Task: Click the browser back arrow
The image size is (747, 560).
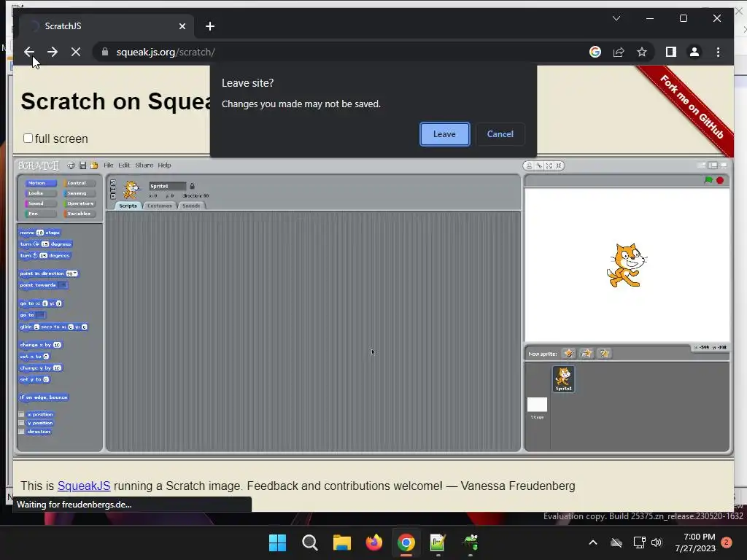Action: coord(29,52)
